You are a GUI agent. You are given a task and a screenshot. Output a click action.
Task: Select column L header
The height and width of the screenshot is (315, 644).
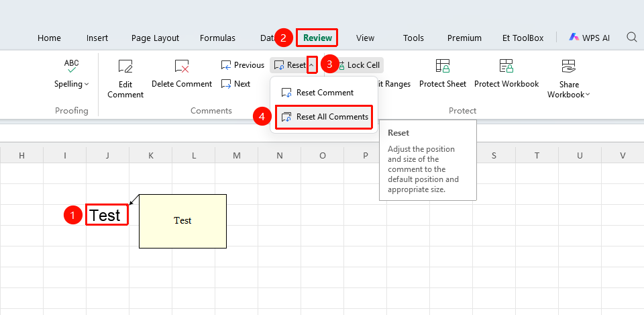(x=193, y=155)
